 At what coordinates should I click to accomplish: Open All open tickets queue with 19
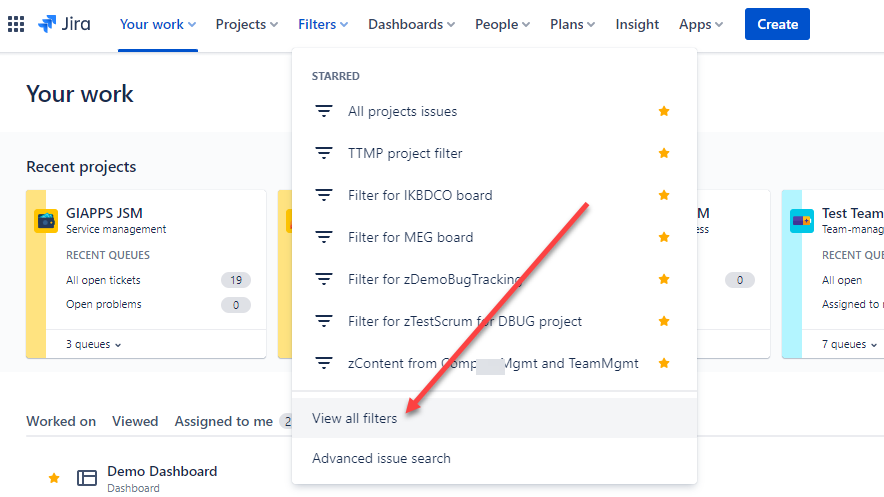[x=103, y=280]
